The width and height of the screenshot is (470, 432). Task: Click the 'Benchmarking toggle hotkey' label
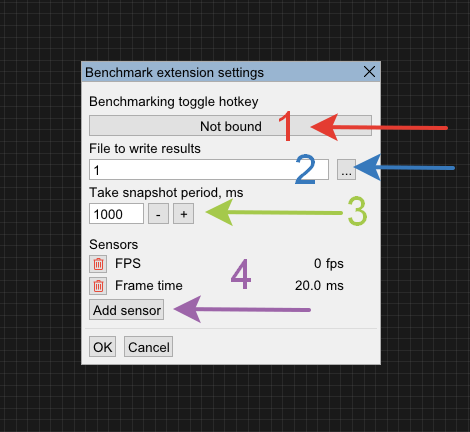(173, 102)
